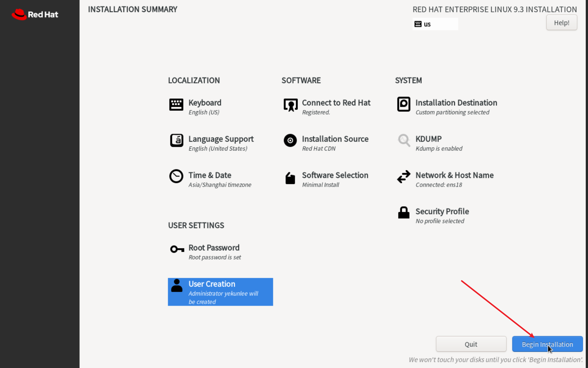Viewport: 588px width, 368px height.
Task: Click the Red Hat logo
Action: coord(35,15)
